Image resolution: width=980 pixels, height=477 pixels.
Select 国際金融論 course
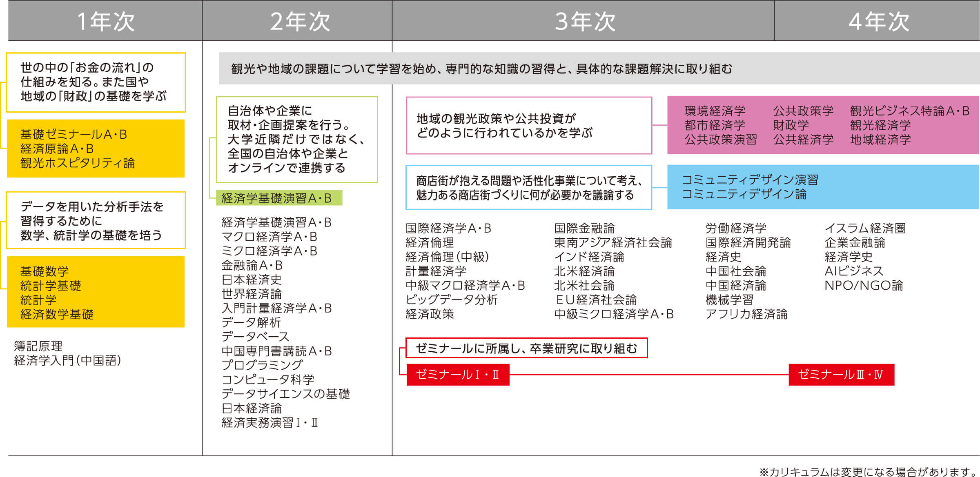pos(584,228)
